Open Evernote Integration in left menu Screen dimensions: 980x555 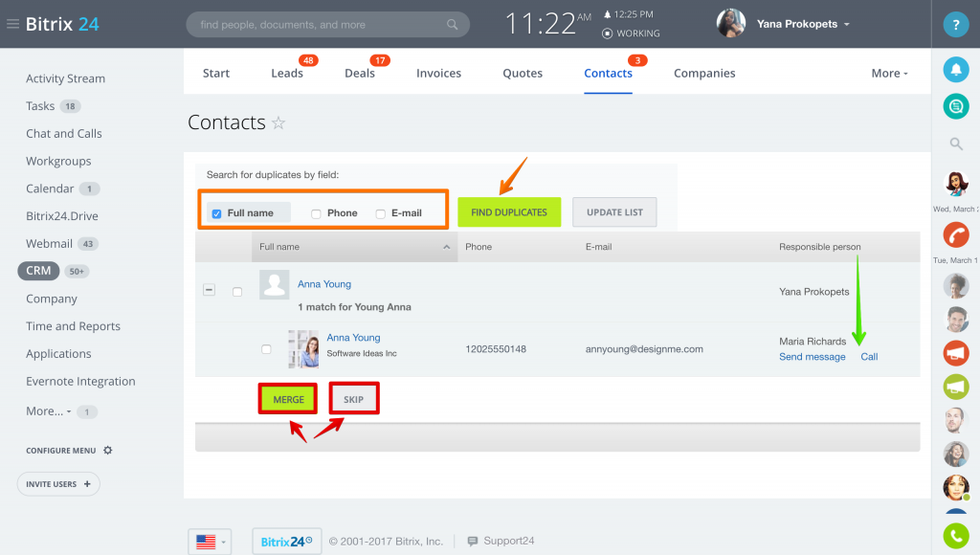click(80, 381)
